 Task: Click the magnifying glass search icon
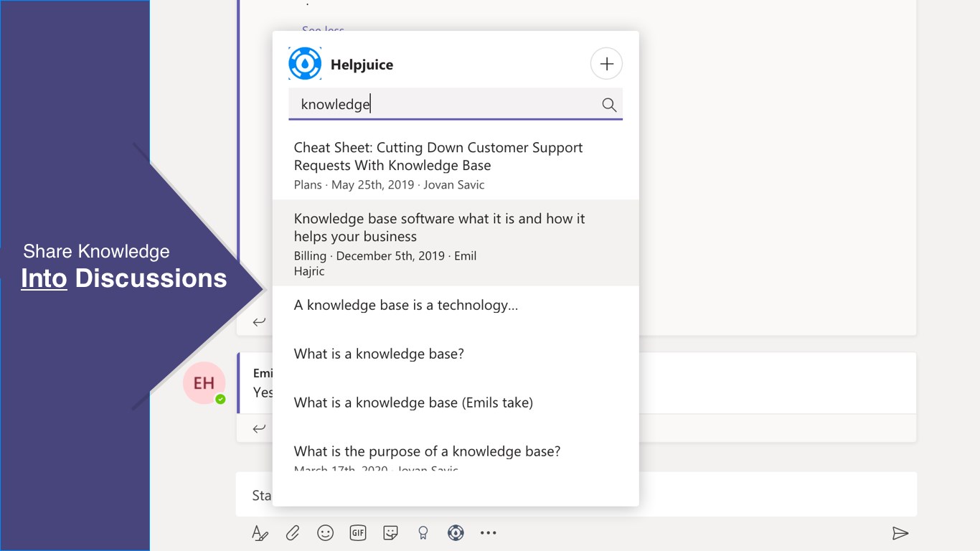[x=609, y=105]
